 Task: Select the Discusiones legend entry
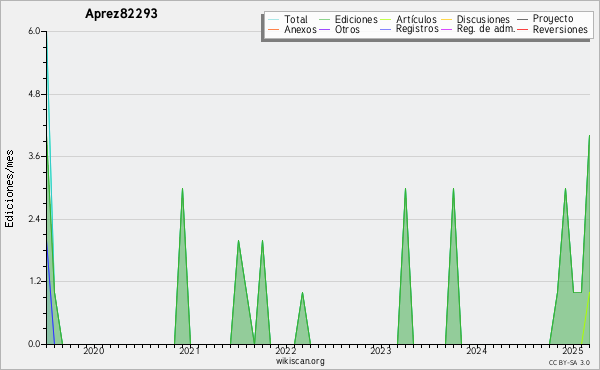point(476,20)
